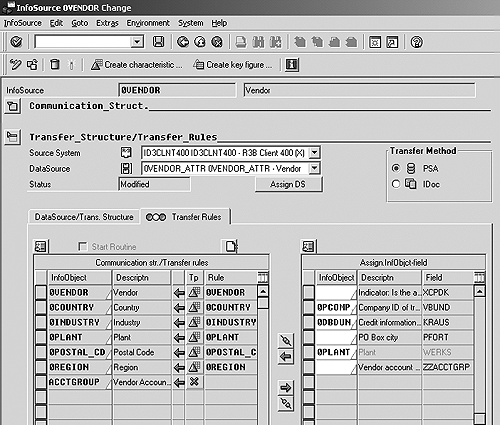Screen dimensions: 500x425
Task: Click the Previous page icon
Action: (x=317, y=42)
